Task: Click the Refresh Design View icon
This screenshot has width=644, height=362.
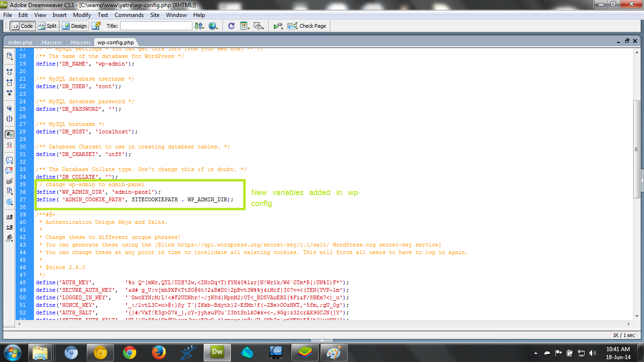Action: point(231,26)
